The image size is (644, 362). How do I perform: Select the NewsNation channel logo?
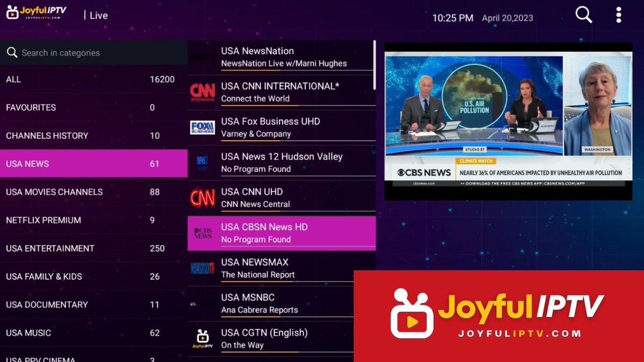tap(202, 57)
